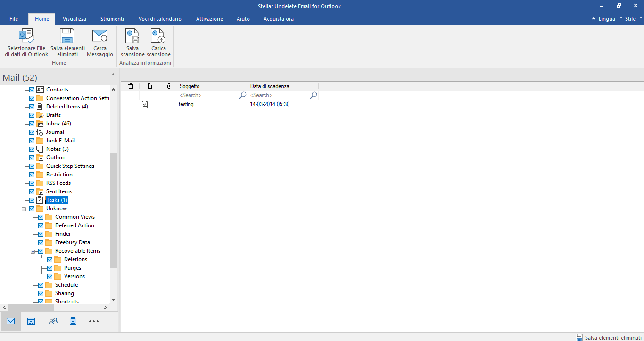This screenshot has height=341, width=644.
Task: Click horizontal scrollbar right arrow
Action: (105, 307)
